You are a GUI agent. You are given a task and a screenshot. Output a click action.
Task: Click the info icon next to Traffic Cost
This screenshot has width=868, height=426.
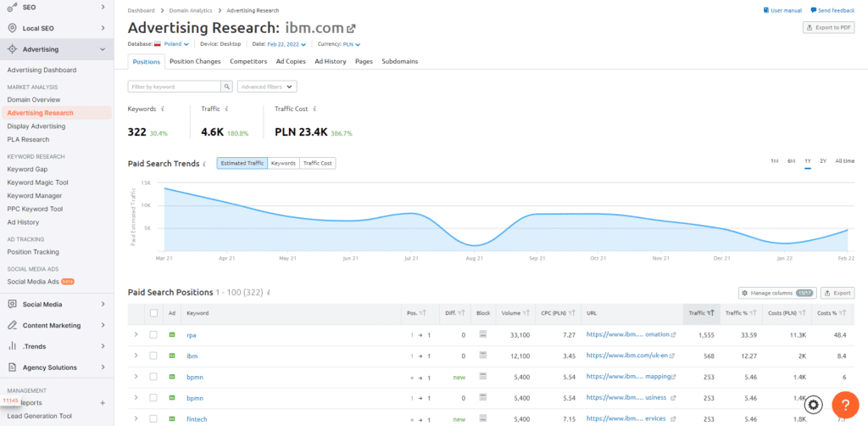[x=314, y=109]
